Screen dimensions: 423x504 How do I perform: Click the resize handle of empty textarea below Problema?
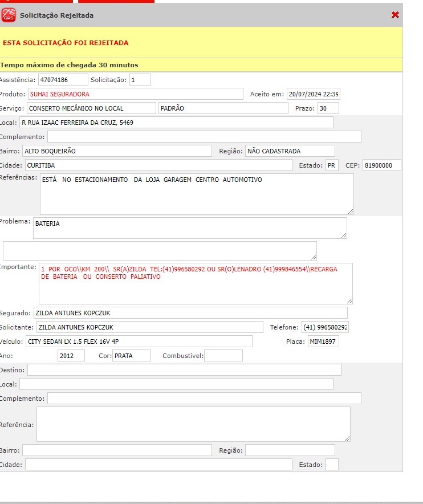314,257
